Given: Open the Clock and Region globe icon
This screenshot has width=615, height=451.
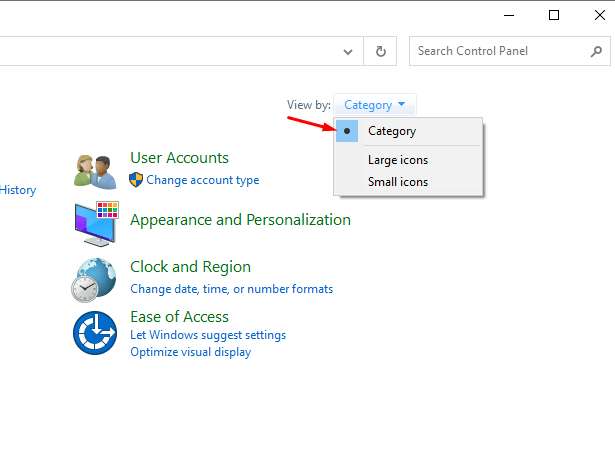Looking at the screenshot, I should 94,280.
